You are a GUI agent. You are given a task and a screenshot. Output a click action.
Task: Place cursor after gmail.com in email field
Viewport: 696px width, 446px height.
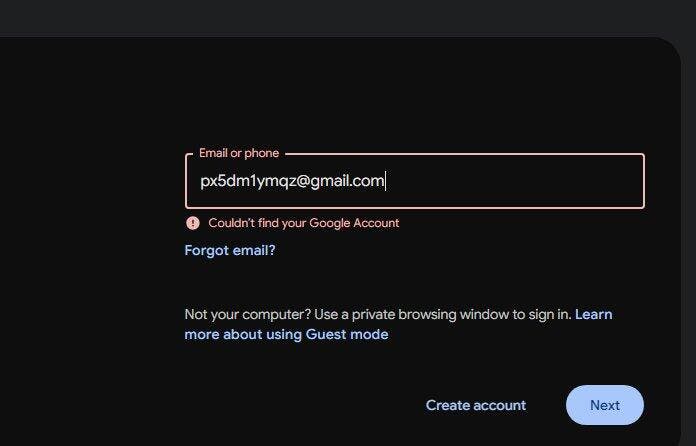coord(386,181)
